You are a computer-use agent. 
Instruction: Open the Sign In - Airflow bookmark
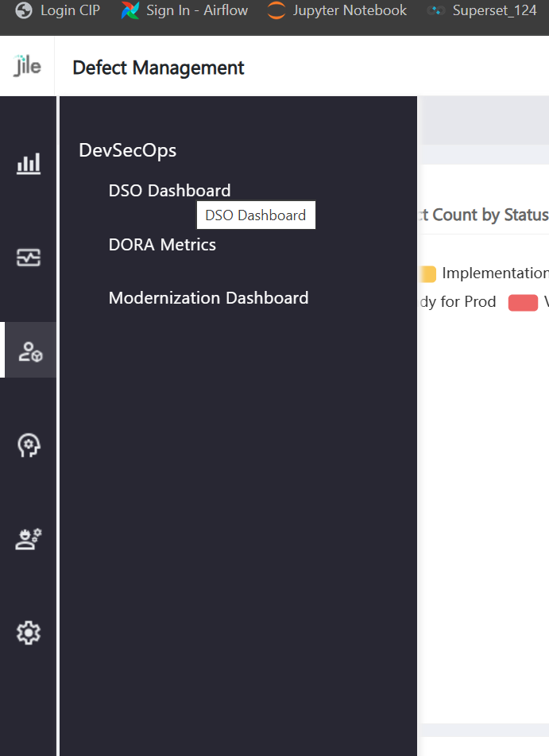point(184,11)
